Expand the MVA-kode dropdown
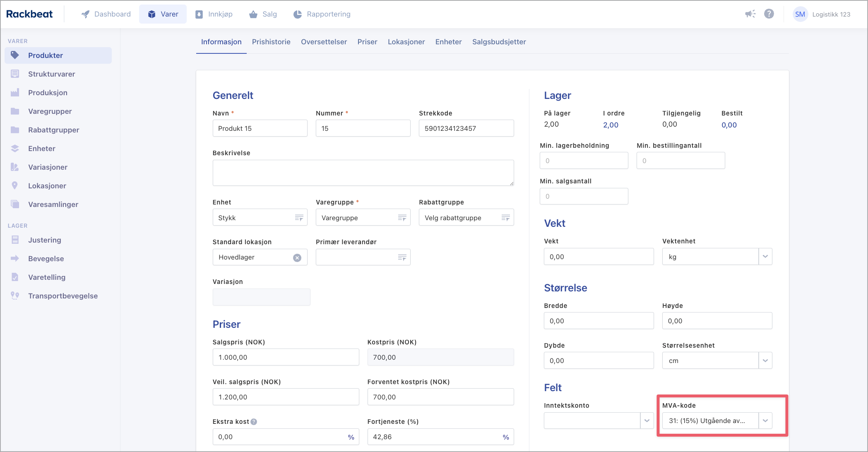Viewport: 868px width, 452px height. 765,421
